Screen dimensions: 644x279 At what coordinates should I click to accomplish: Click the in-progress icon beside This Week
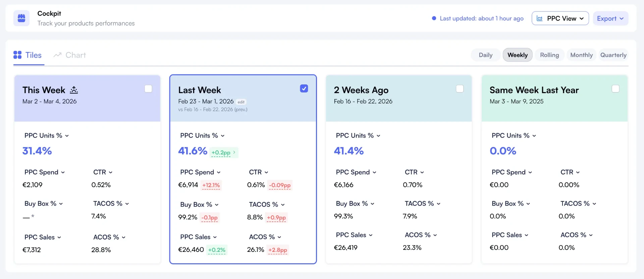74,90
